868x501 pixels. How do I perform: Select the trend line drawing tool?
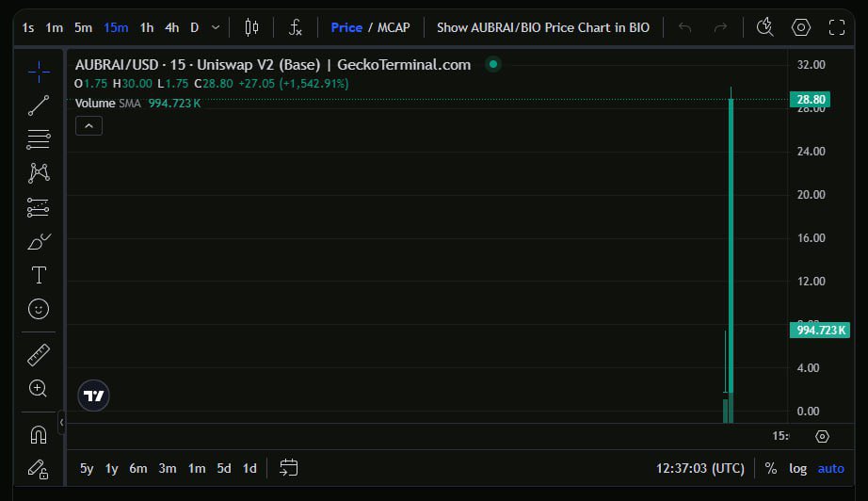(x=39, y=105)
